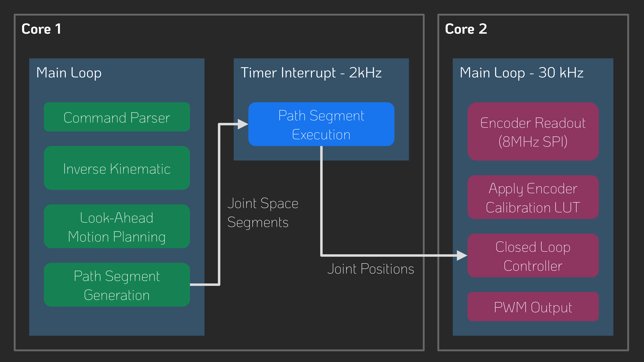Select the Path Segment Generation block
Image resolution: width=644 pixels, height=362 pixels.
(117, 285)
